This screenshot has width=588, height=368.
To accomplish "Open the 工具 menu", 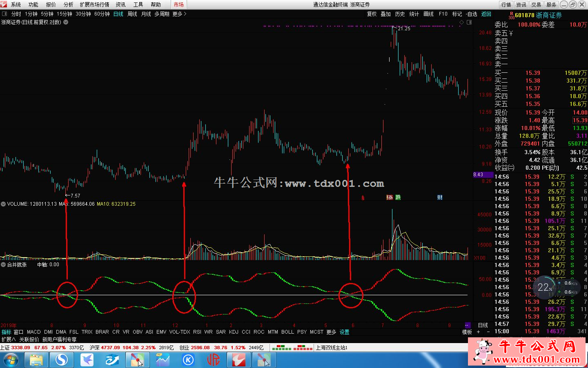I will [x=138, y=4].
